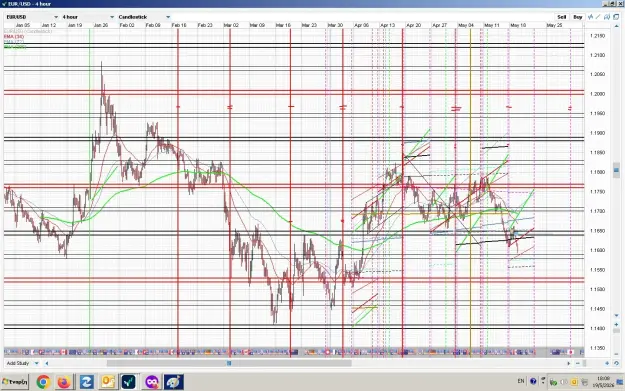The height and width of the screenshot is (391, 625).
Task: Click the taskbar clock
Action: (603, 382)
